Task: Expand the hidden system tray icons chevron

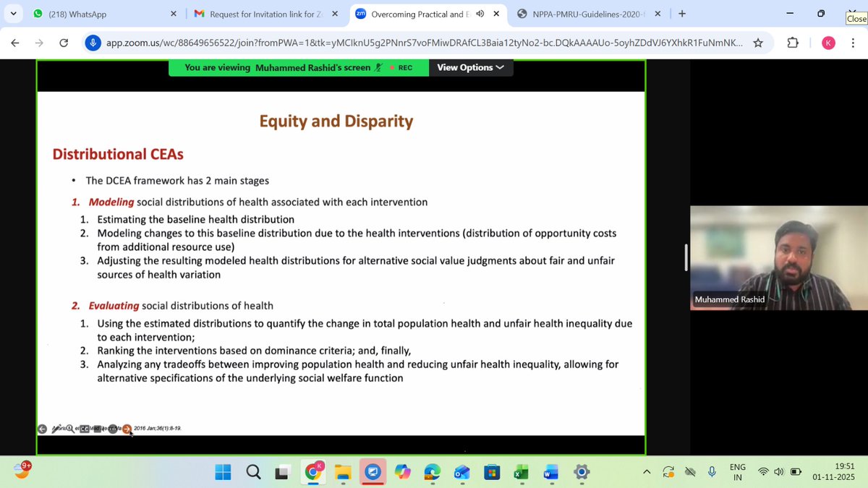Action: [647, 472]
